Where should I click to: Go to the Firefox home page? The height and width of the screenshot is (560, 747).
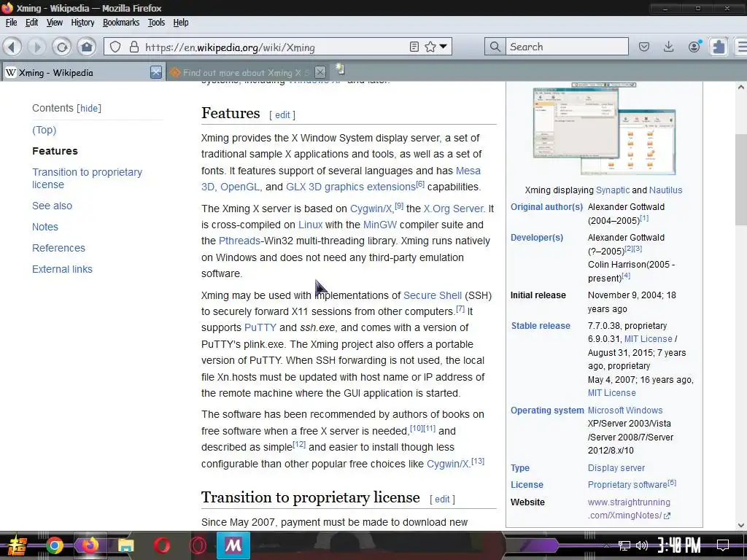tap(87, 47)
